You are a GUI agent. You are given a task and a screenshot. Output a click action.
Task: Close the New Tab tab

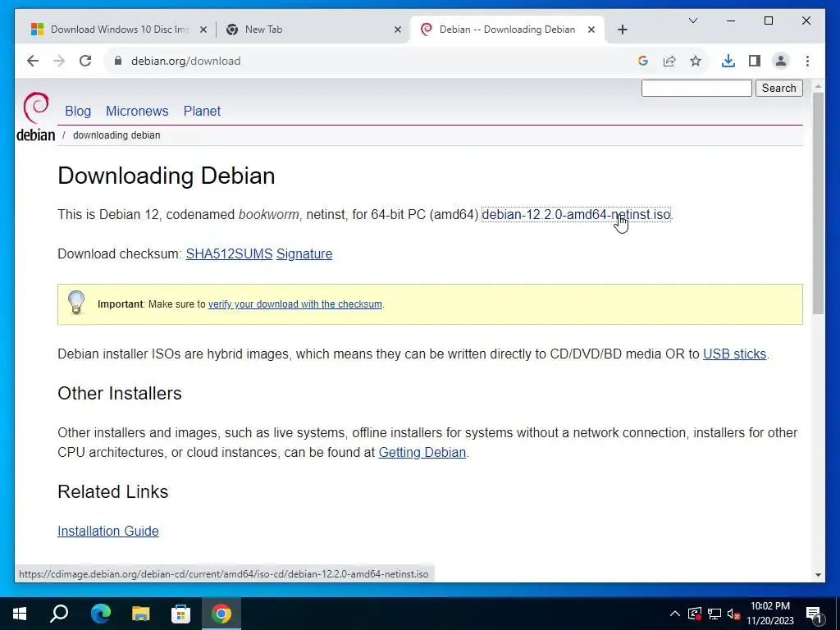click(398, 30)
